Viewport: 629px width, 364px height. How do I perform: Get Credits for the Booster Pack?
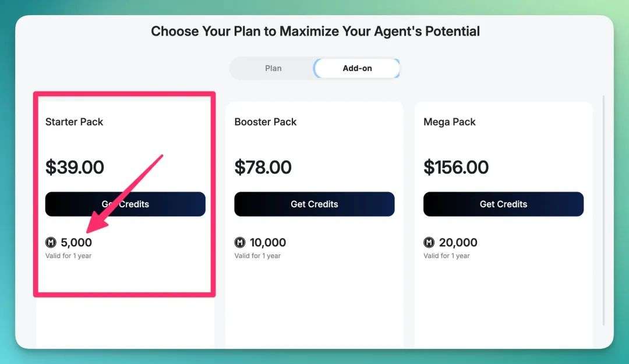tap(314, 204)
